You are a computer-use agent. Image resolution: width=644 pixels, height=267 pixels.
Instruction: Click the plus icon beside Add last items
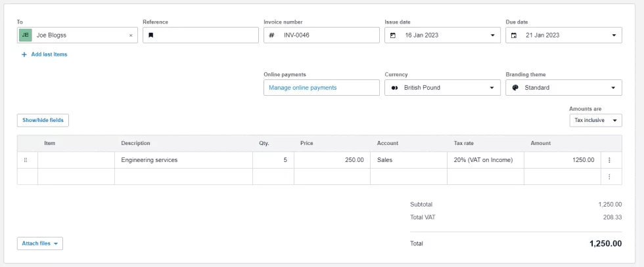24,54
